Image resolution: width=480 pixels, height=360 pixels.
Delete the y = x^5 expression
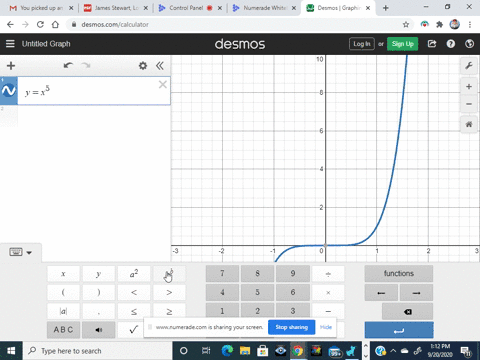163,84
